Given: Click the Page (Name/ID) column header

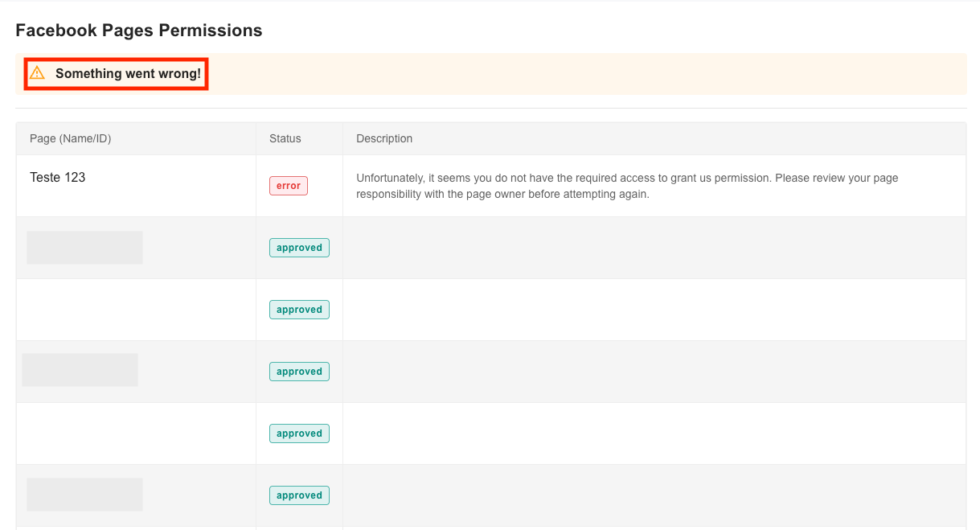Looking at the screenshot, I should pos(71,138).
